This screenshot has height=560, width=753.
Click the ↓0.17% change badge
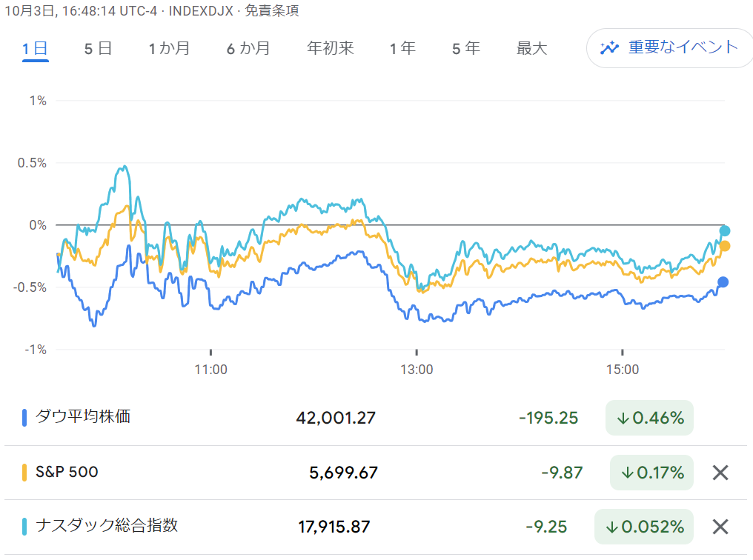pyautogui.click(x=651, y=473)
